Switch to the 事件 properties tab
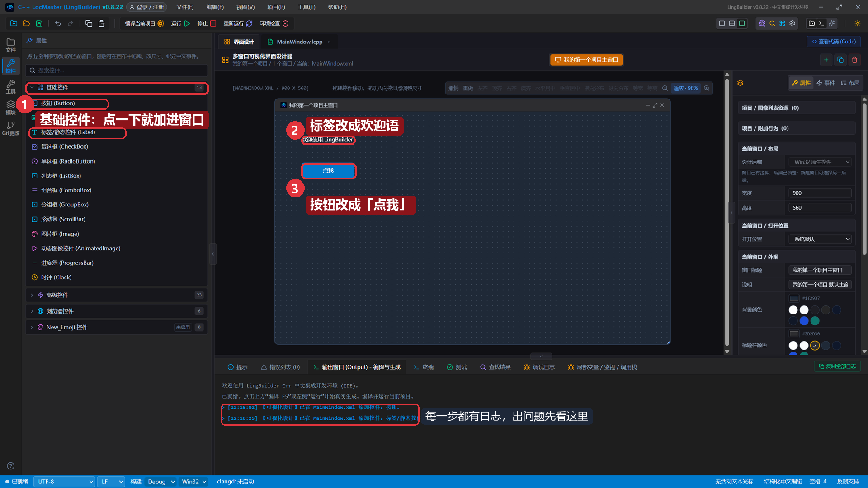This screenshot has width=868, height=488. 826,83
